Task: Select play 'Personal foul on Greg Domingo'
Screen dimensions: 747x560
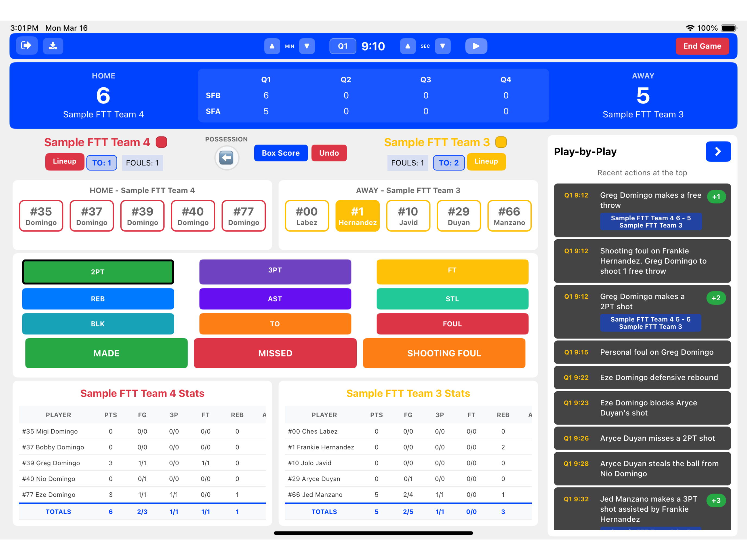Action: tap(642, 352)
